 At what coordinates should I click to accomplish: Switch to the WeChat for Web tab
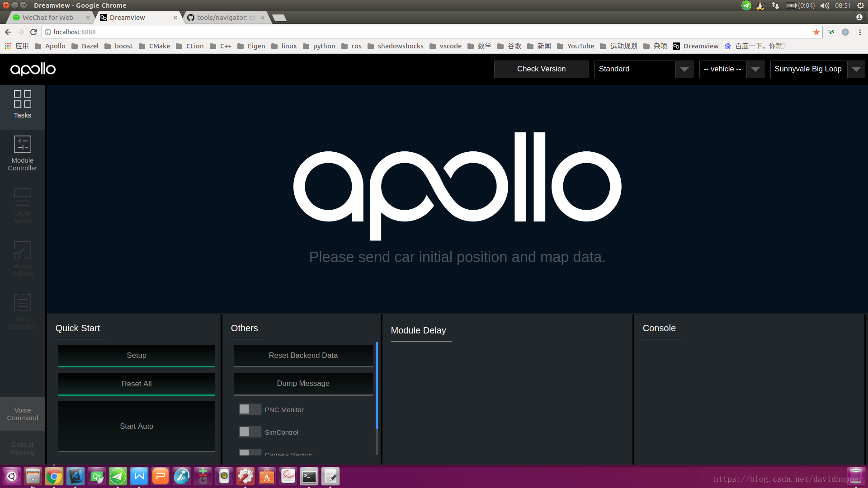(48, 18)
